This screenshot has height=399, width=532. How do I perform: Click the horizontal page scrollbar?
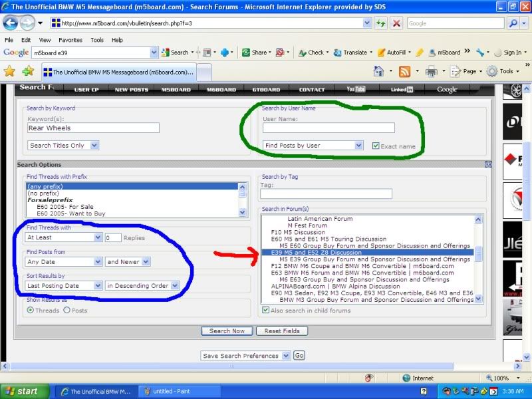231,366
